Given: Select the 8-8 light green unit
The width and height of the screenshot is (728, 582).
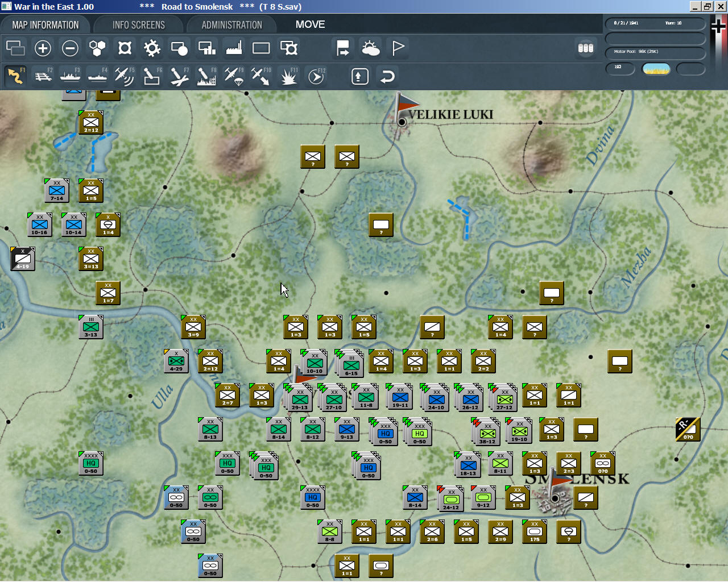Looking at the screenshot, I should click(x=330, y=531).
